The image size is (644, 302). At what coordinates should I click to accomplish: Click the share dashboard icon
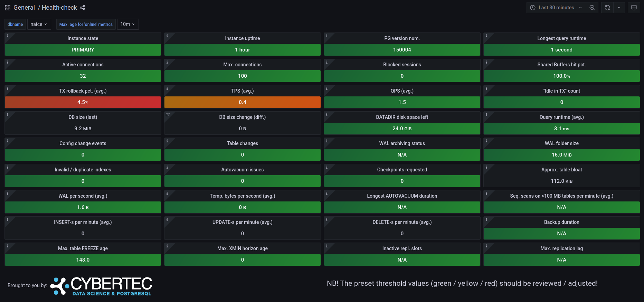(83, 8)
